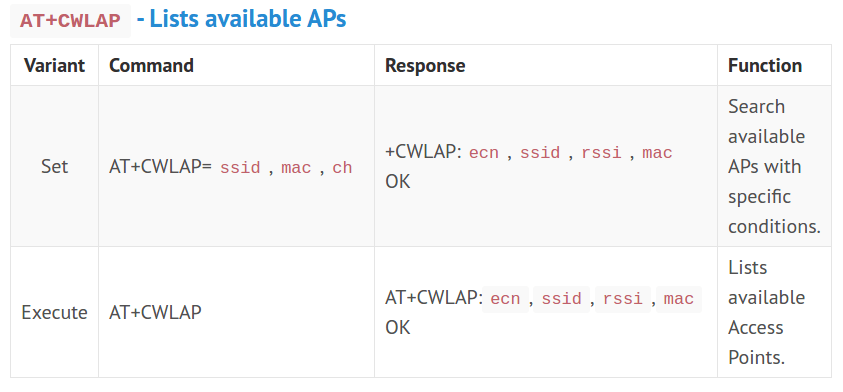Click the Set variant cell
The height and width of the screenshot is (392, 843).
(54, 167)
